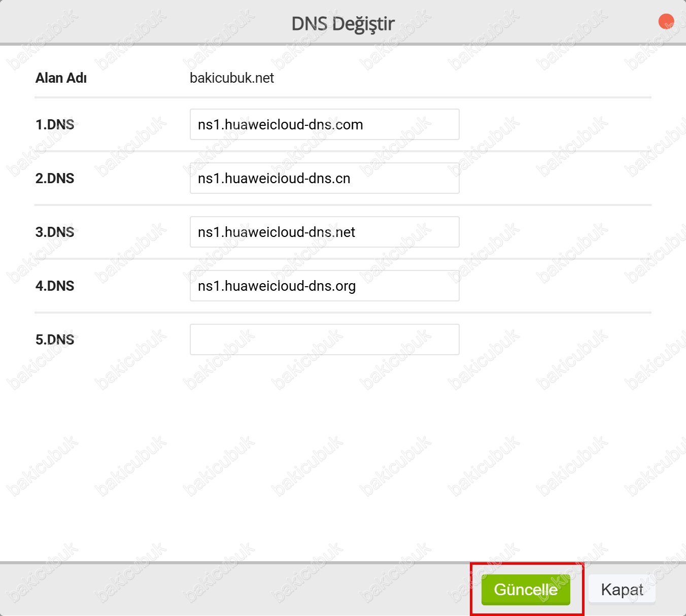
Task: Close the dialog with the red circle icon
Action: click(x=666, y=22)
